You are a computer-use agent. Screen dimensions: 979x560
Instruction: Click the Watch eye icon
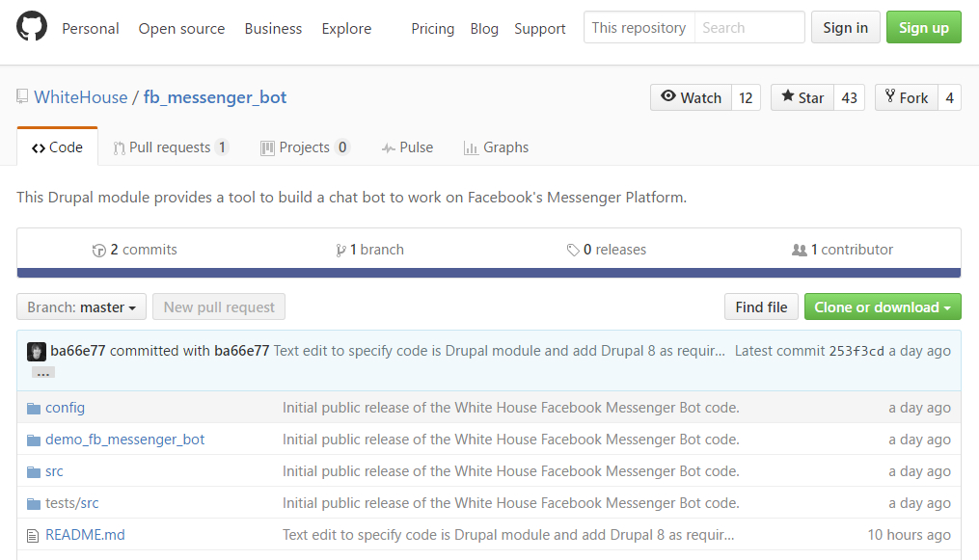point(669,97)
